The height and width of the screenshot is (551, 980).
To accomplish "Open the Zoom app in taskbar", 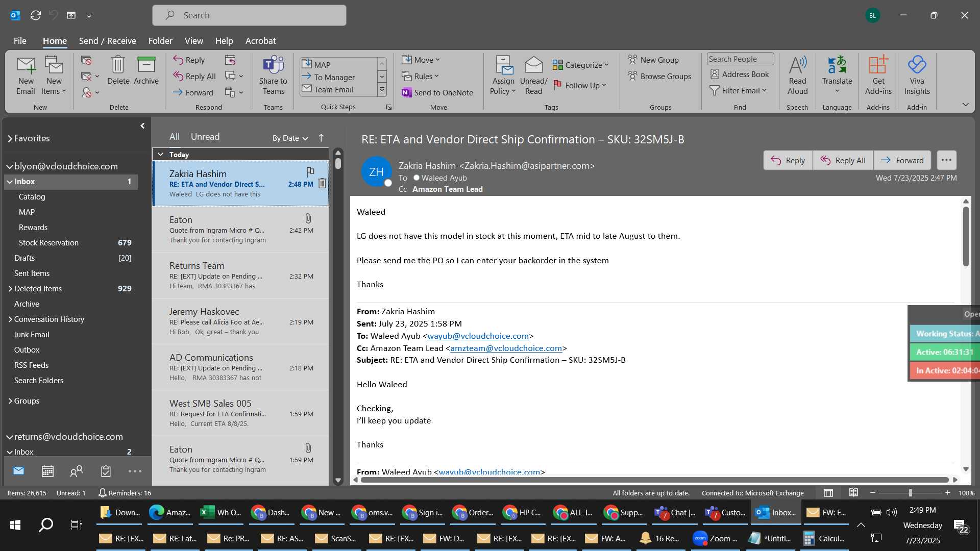I will (x=715, y=538).
